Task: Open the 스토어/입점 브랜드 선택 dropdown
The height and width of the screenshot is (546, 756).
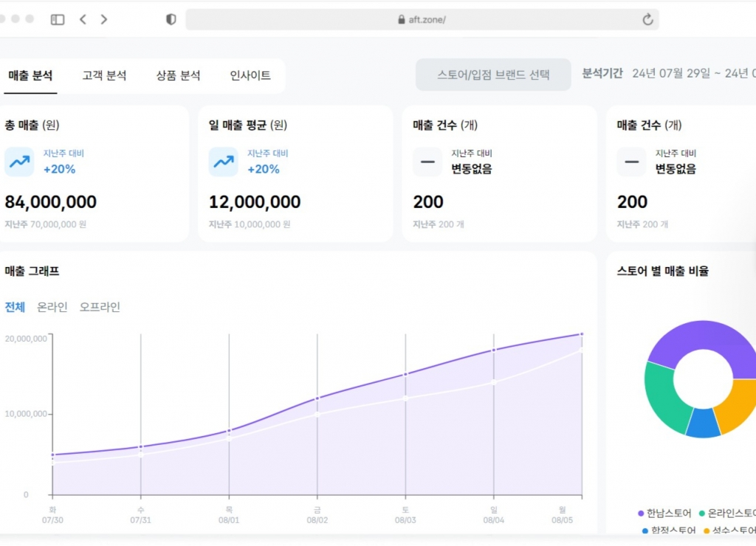Action: (493, 75)
